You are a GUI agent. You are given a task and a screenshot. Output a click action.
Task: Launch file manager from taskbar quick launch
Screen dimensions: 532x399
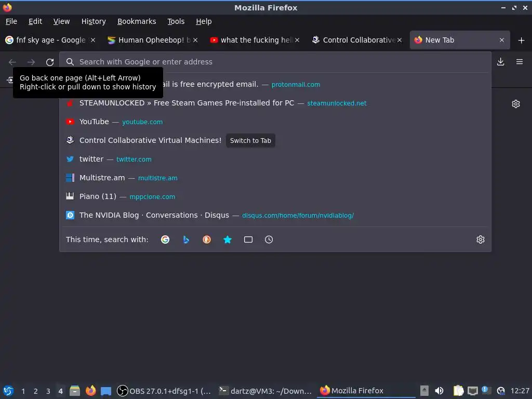(x=75, y=391)
